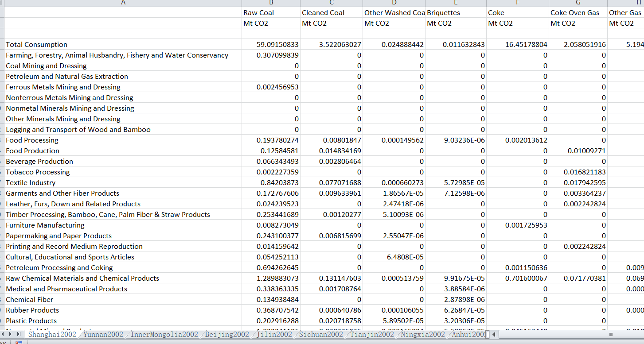Open the Shanghai2002 sheet tab
This screenshot has height=344, width=644.
click(x=52, y=334)
